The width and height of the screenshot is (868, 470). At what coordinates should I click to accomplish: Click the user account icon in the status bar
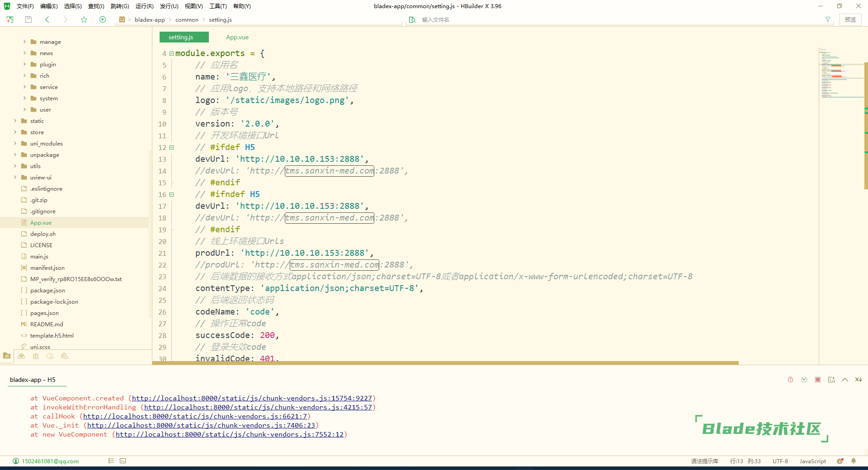16,461
